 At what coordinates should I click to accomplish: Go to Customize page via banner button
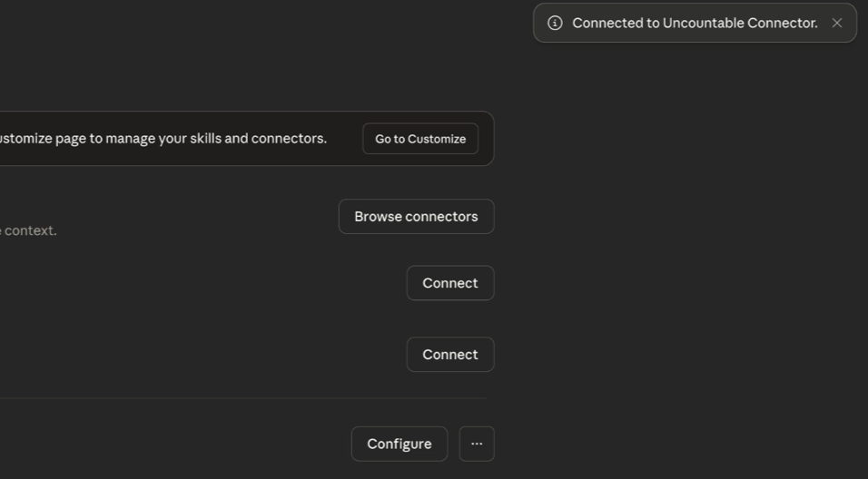pos(420,139)
